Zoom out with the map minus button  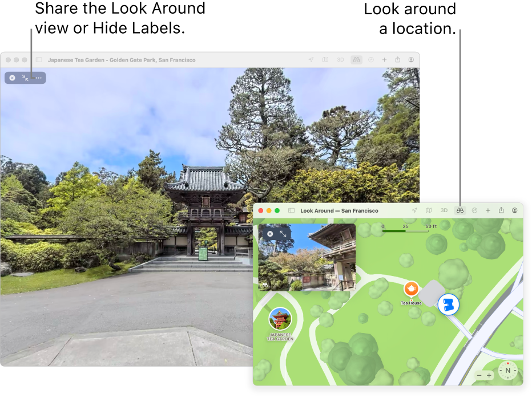click(x=479, y=375)
